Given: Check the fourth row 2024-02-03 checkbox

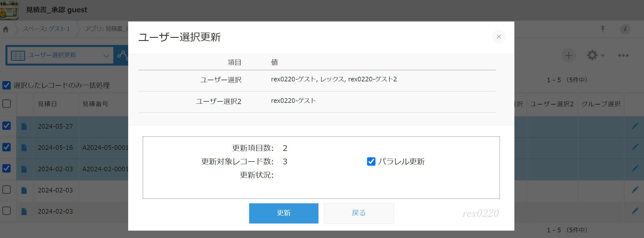Looking at the screenshot, I should tap(7, 190).
